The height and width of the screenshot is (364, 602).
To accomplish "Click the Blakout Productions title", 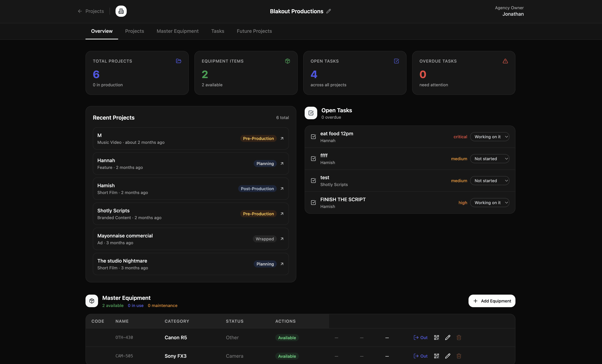I will tap(296, 11).
